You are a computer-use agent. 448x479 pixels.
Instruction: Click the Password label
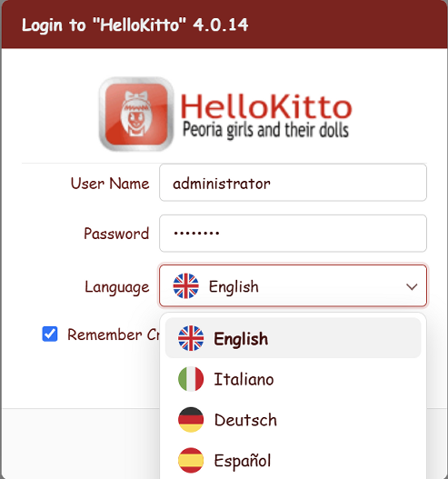pos(116,234)
